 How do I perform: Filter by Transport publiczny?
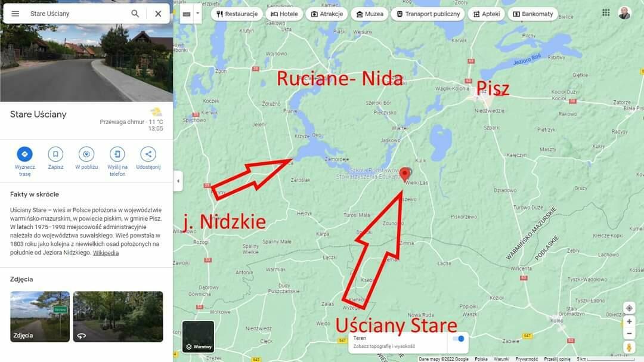(x=428, y=14)
